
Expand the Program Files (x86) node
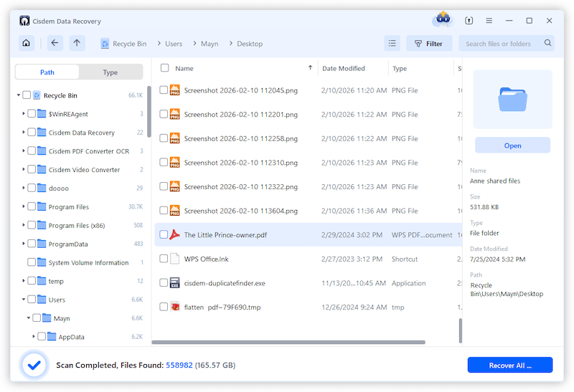tap(24, 225)
